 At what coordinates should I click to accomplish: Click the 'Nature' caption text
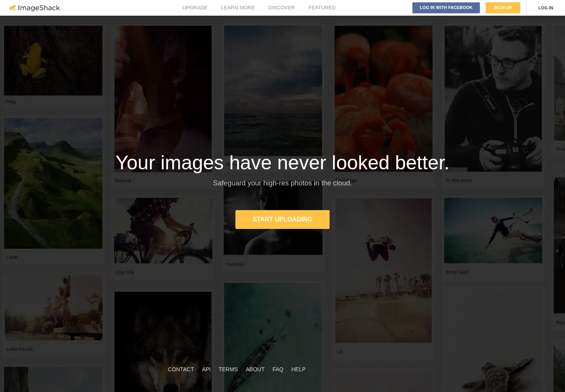click(x=123, y=180)
